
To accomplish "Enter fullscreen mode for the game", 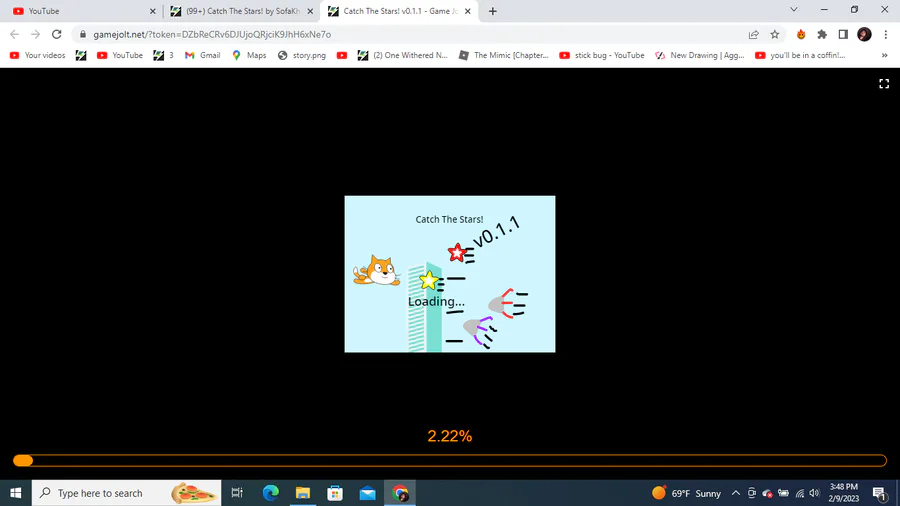I will [x=884, y=84].
